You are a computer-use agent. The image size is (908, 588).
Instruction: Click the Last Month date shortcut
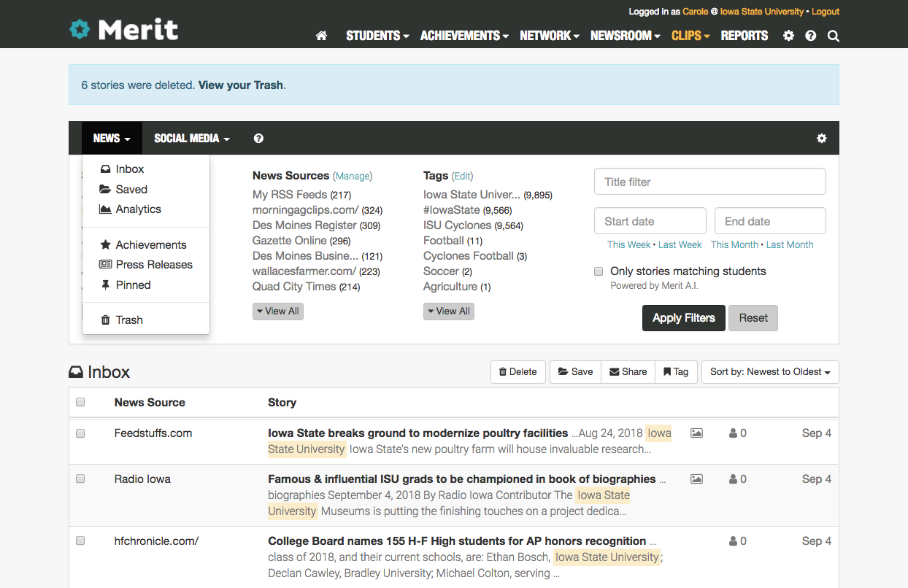coord(790,245)
